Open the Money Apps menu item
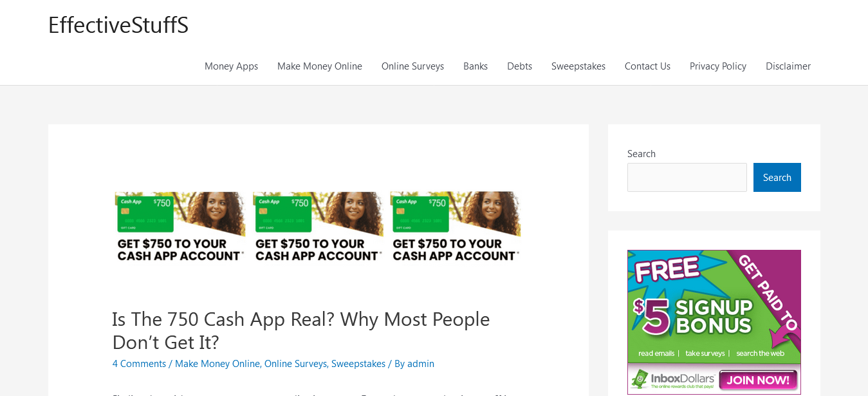This screenshot has height=396, width=868. 231,66
